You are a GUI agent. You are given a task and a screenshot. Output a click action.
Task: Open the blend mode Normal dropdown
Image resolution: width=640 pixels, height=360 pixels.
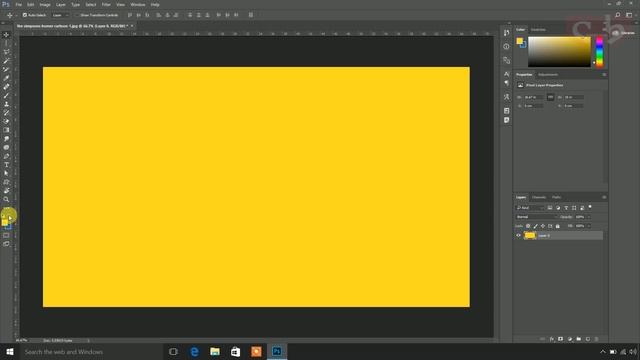(x=536, y=217)
